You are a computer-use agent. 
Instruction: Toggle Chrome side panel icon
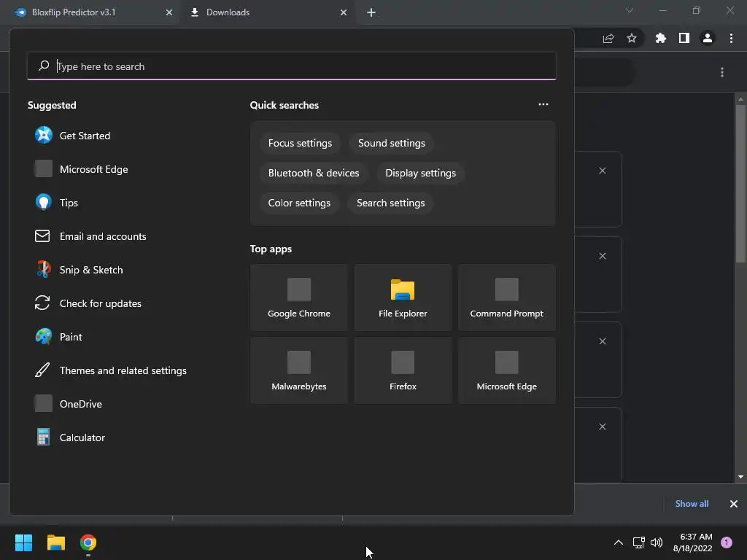(x=684, y=38)
